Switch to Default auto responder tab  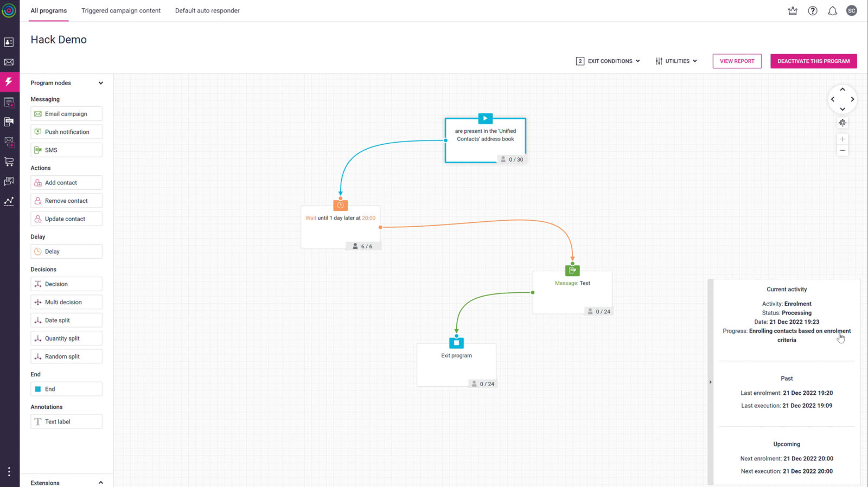tap(207, 11)
